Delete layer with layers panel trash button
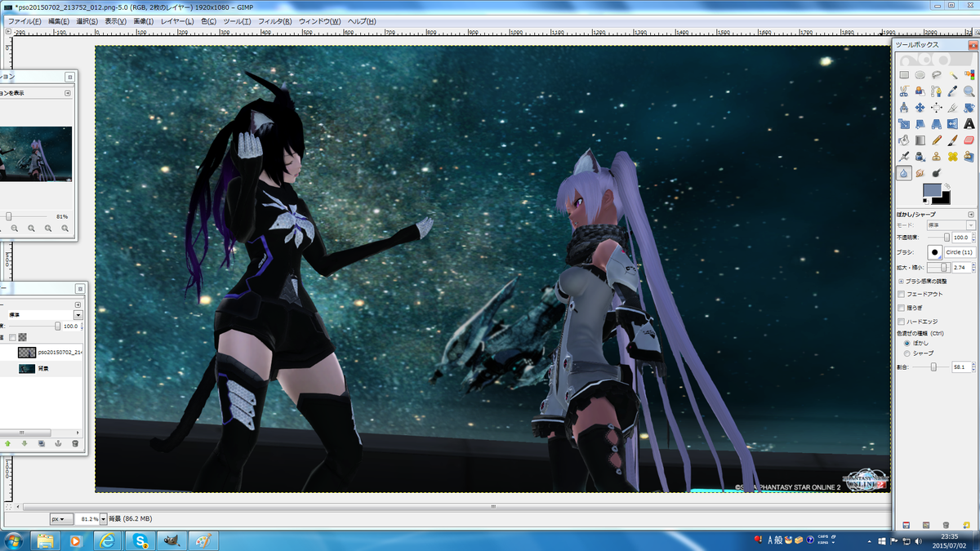980x551 pixels. tap(75, 443)
